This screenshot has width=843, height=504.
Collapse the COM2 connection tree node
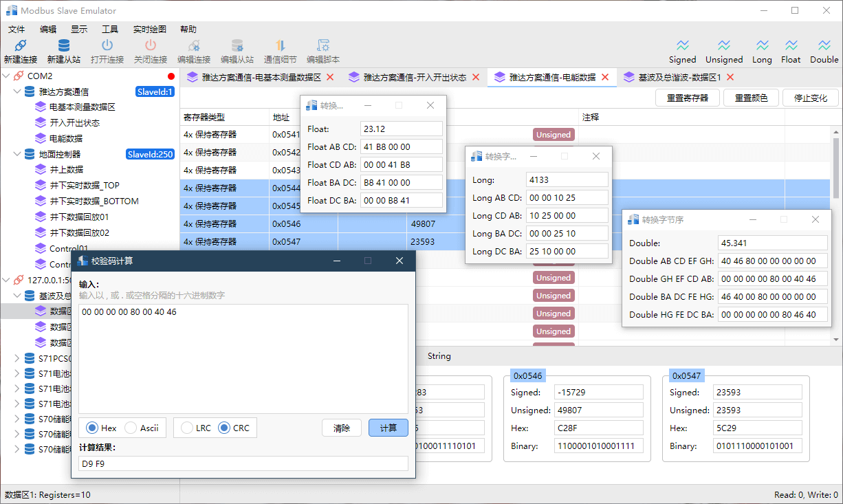pyautogui.click(x=7, y=76)
